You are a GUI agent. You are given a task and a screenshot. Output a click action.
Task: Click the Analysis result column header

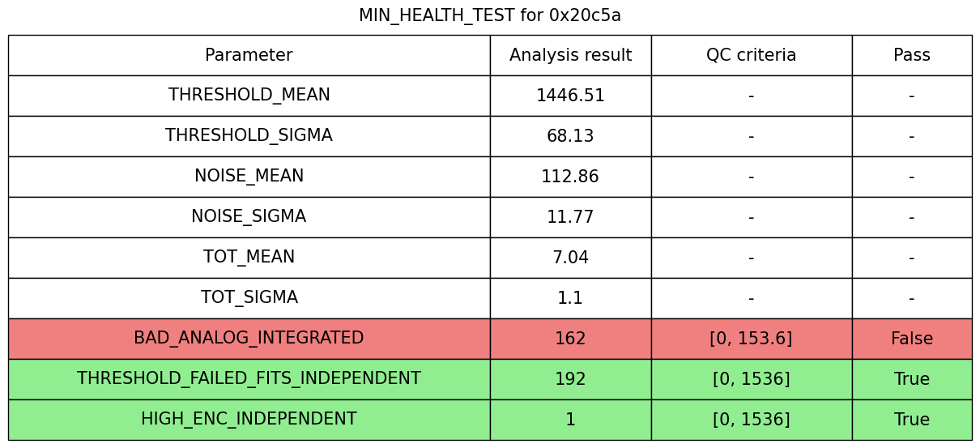pos(570,55)
